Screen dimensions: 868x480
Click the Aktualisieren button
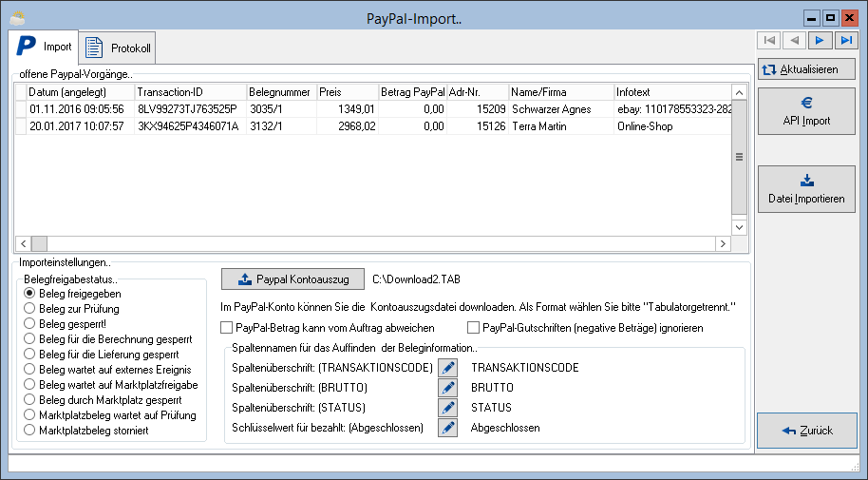806,69
